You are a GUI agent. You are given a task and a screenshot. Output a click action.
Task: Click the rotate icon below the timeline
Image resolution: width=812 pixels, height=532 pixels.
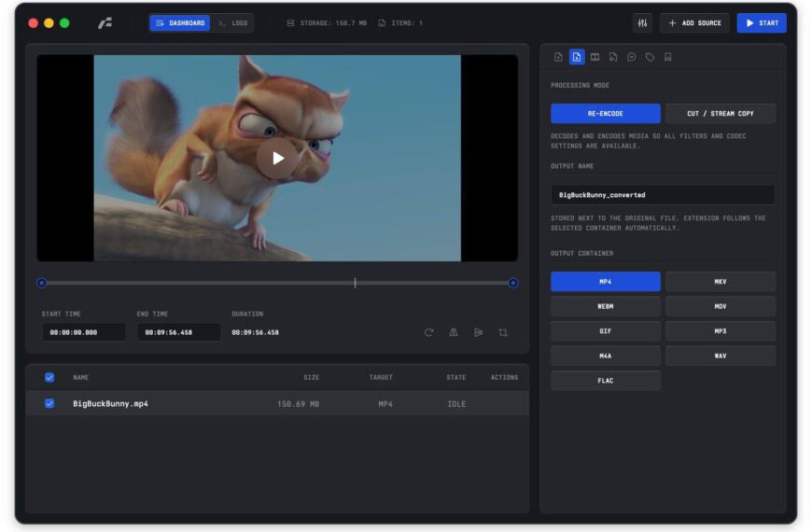(x=428, y=332)
